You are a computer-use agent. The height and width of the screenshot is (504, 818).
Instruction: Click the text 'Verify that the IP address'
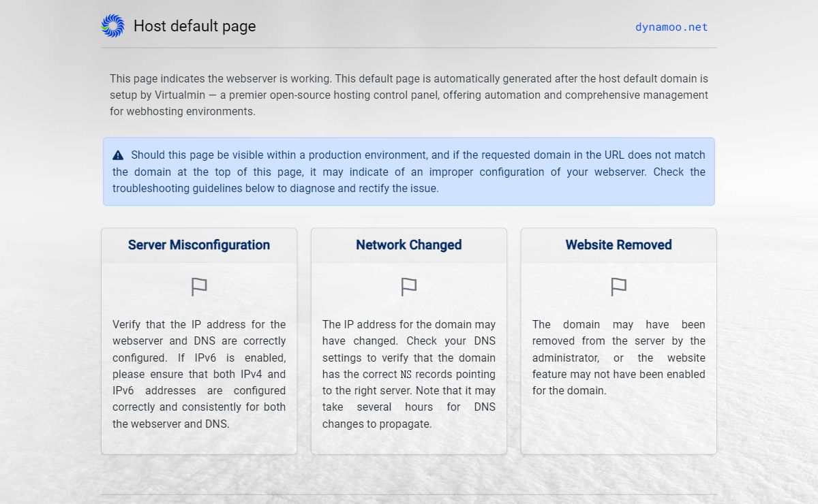click(x=199, y=374)
